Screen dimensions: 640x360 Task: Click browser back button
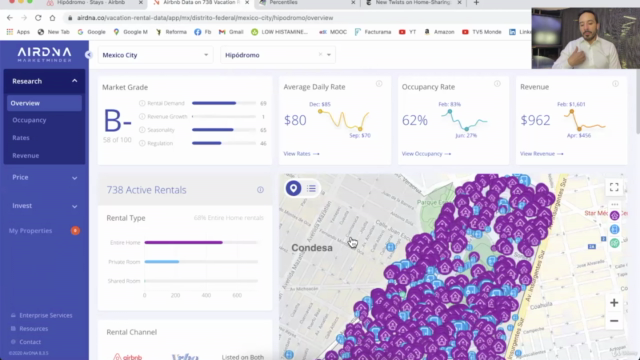tap(10, 18)
